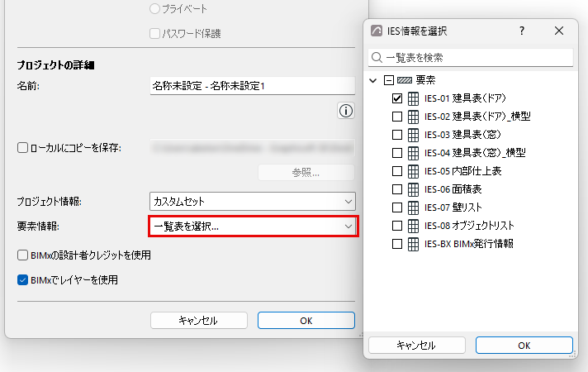The height and width of the screenshot is (372, 588).
Task: Select the 要素 group label
Action: tap(425, 80)
